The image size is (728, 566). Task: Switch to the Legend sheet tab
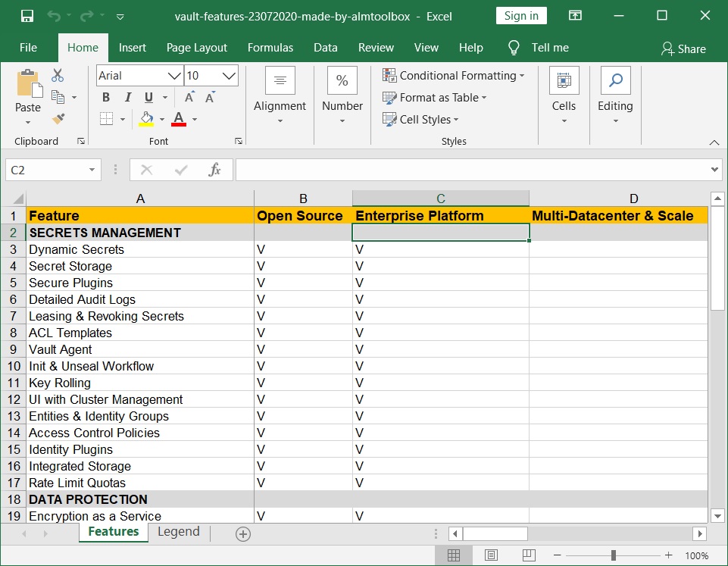pyautogui.click(x=178, y=532)
